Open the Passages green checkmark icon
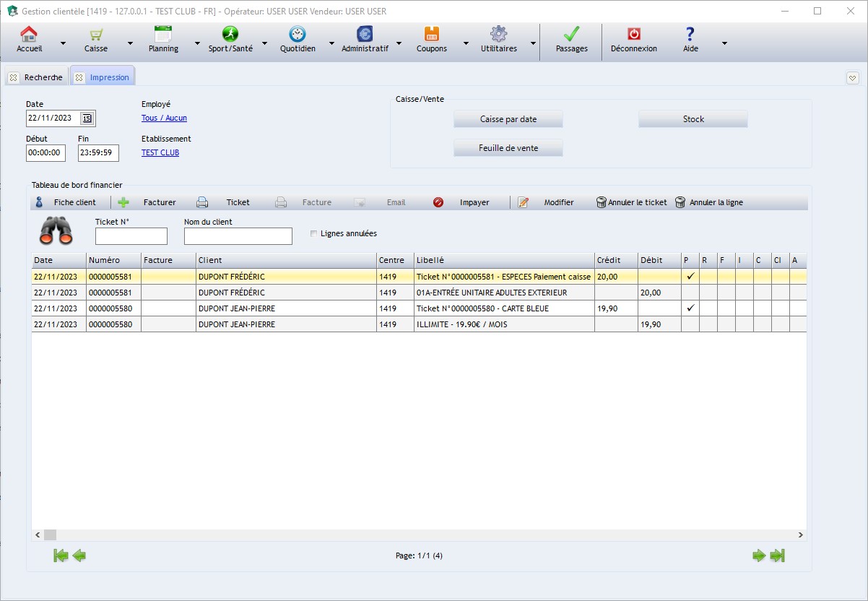 point(571,35)
